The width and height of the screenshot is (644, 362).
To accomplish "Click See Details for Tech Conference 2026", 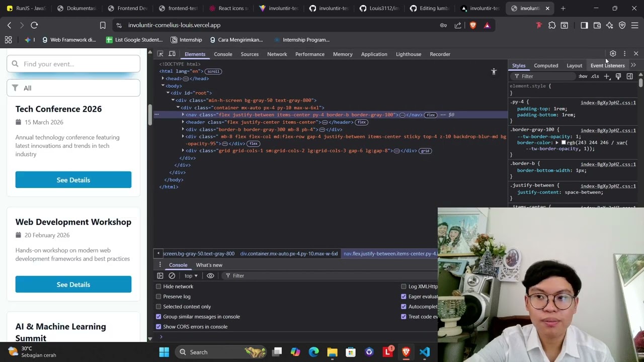I will (x=73, y=180).
